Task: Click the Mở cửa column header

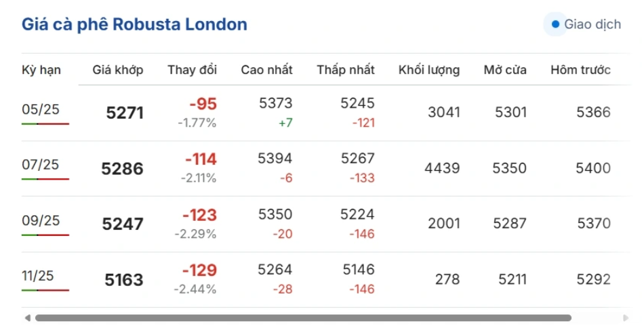Action: click(505, 70)
